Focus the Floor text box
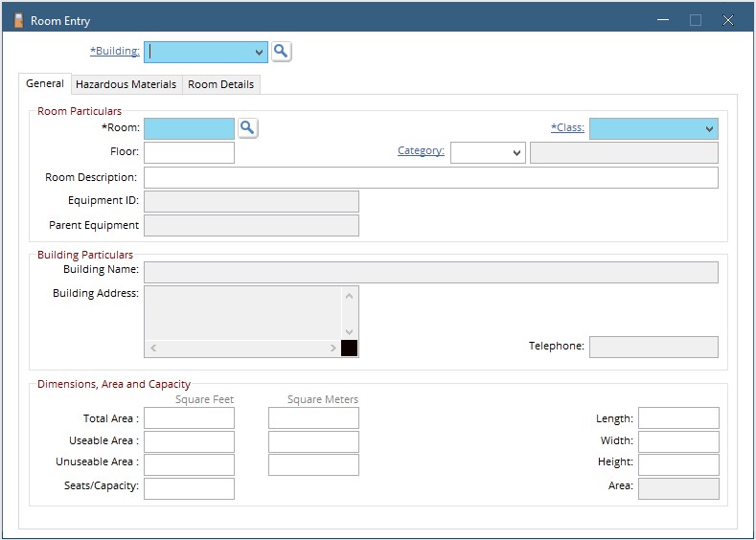Screen dimensions: 756x540 click(189, 153)
